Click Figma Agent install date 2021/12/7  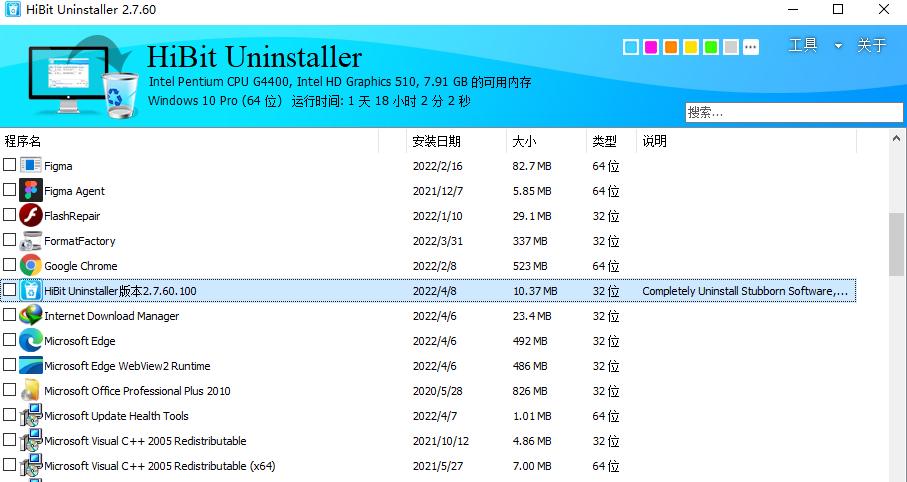[x=438, y=191]
